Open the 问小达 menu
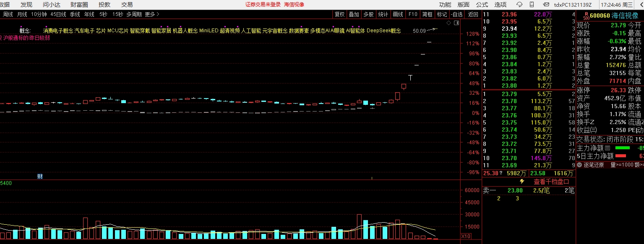This screenshot has height=244, width=644. [51, 5]
